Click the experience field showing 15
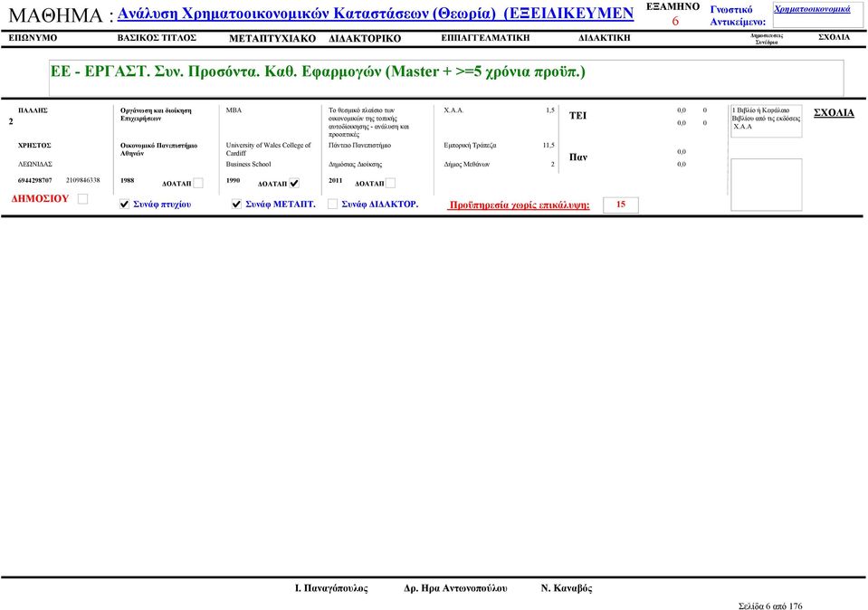The height and width of the screenshot is (610, 868). tap(621, 205)
